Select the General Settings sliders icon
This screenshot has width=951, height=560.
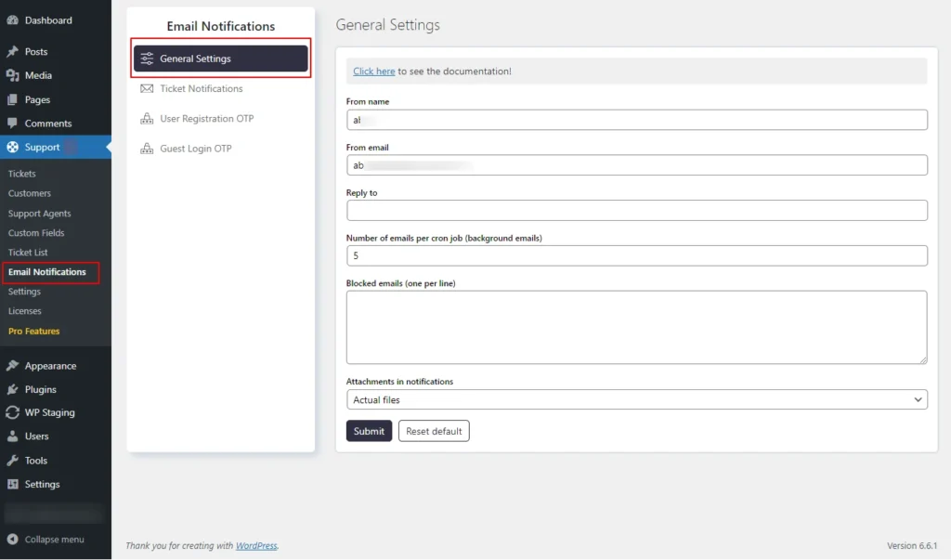[147, 58]
